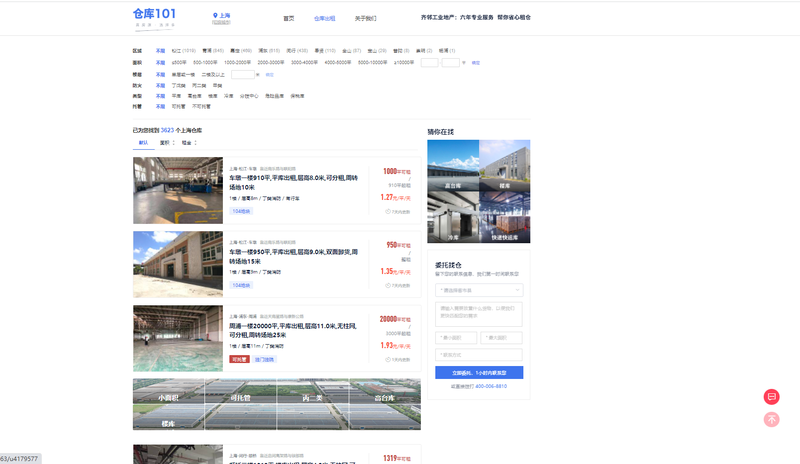This screenshot has height=464, width=800.
Task: Confirm the custom area range with 确定
Action: tap(476, 63)
